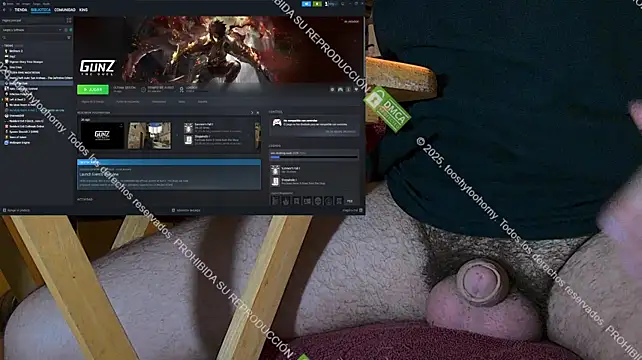
Task: Go forward with the Steam forward arrow
Action: tap(10, 10)
